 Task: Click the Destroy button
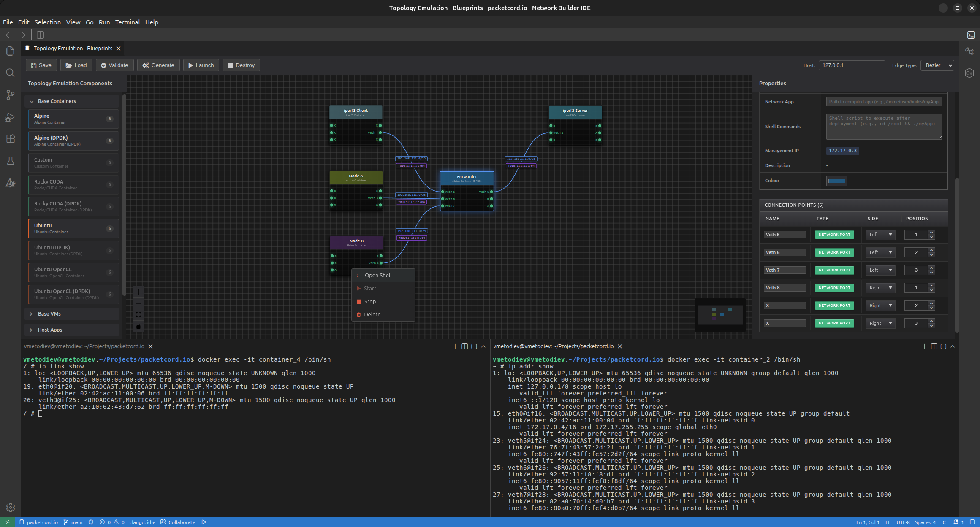coord(242,65)
